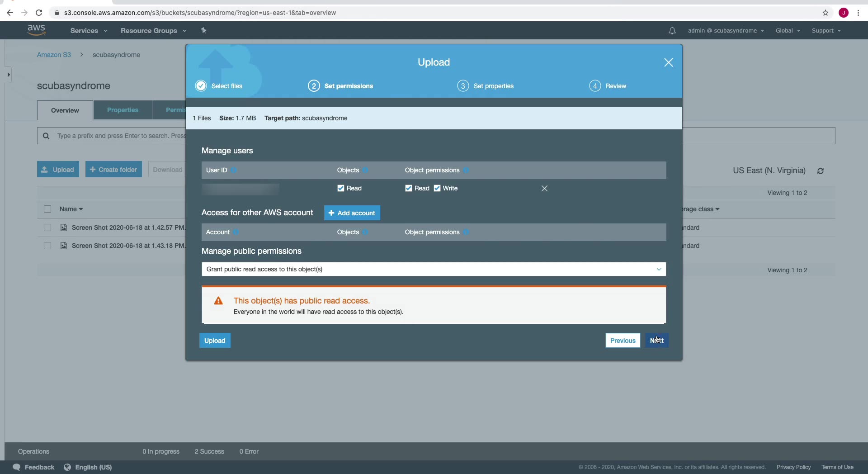Viewport: 868px width, 474px height.
Task: Open the Chrome three-dot menu
Action: pos(858,13)
